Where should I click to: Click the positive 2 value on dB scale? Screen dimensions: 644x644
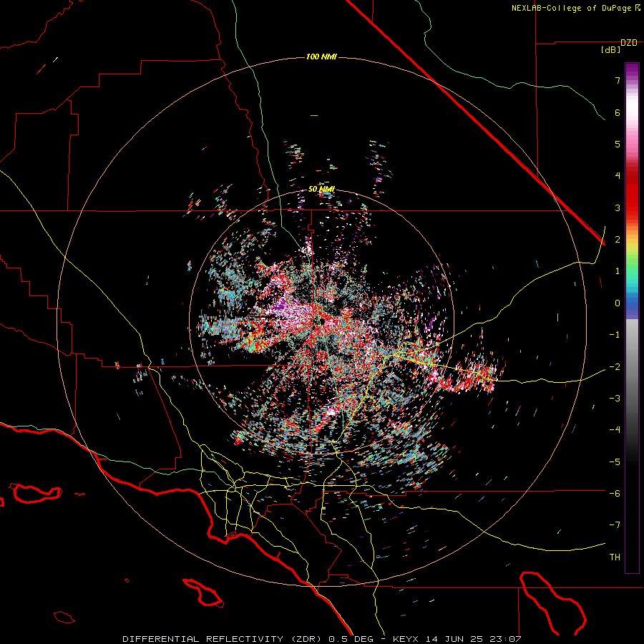(x=618, y=239)
